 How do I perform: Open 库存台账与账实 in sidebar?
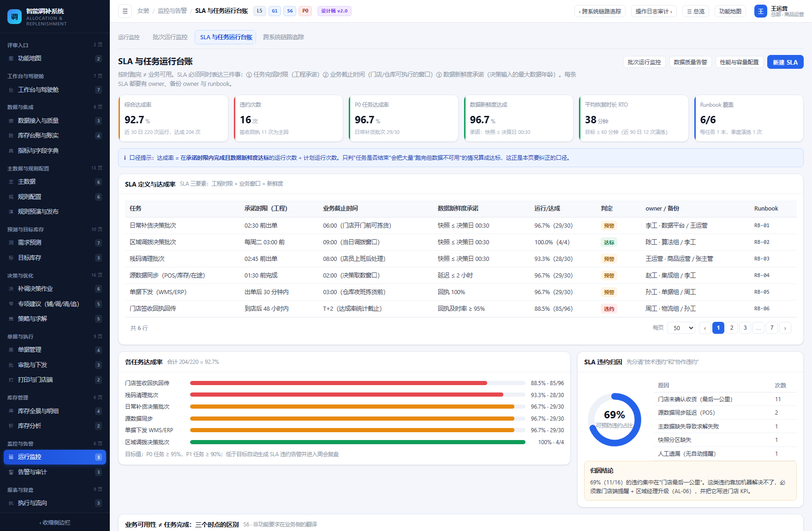pos(55,136)
